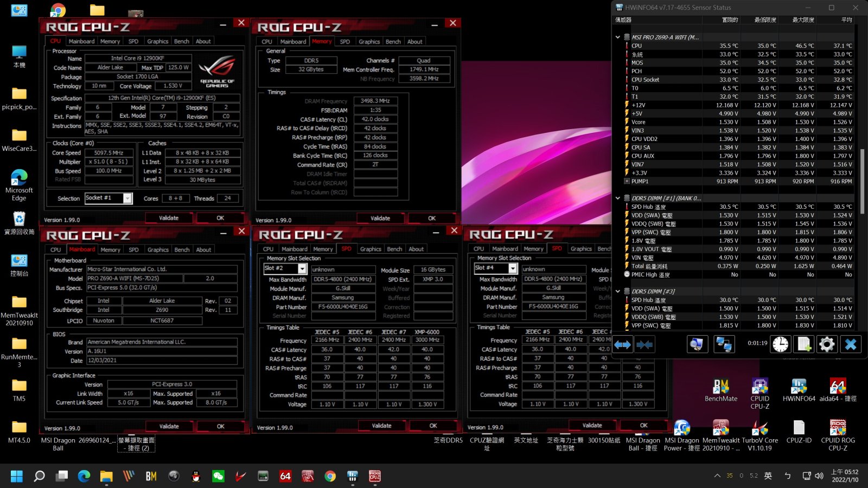The height and width of the screenshot is (488, 868).
Task: Click Validate in Motherboard CPU-Z window
Action: point(169,427)
